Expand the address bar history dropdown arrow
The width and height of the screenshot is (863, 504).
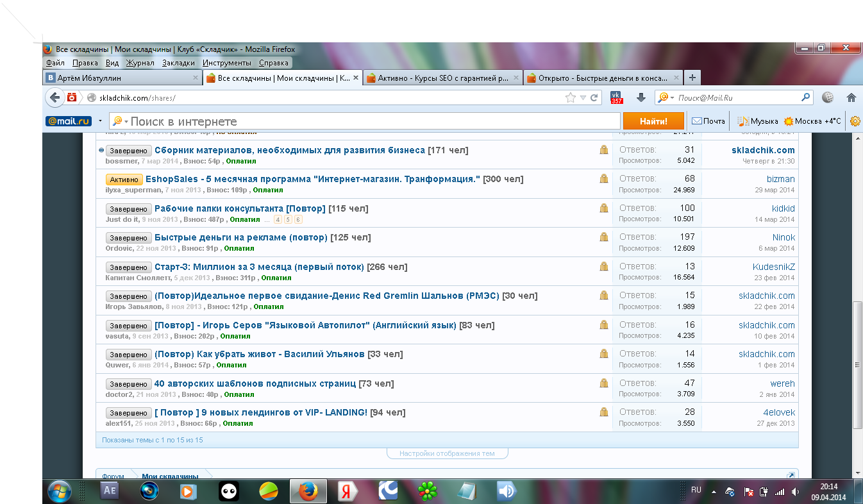[583, 97]
